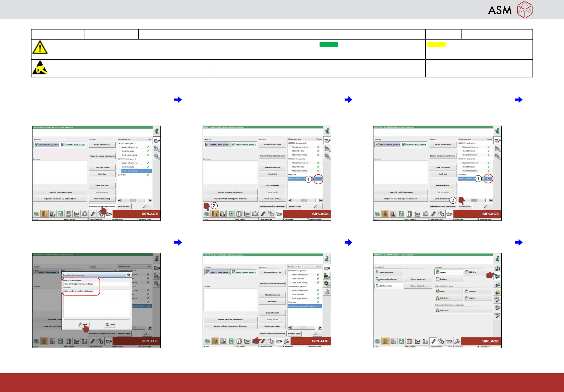Click 'Distribute...' under Customized activity levels

point(448,298)
